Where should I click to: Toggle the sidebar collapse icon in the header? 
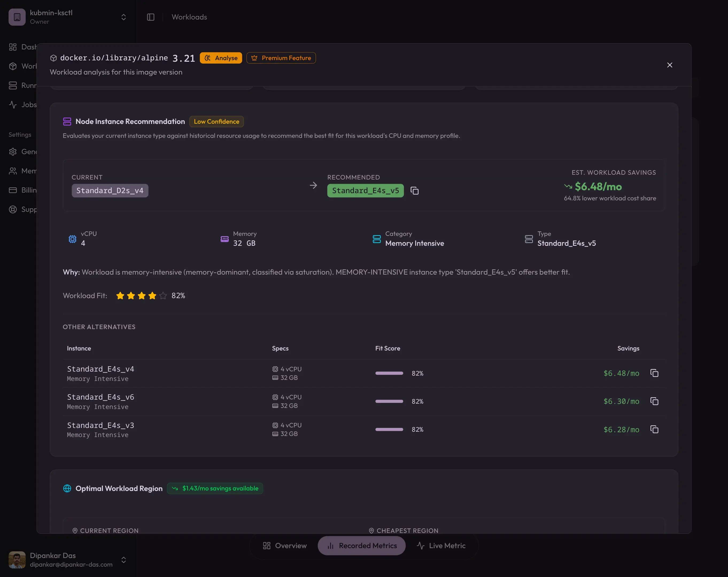(x=150, y=17)
